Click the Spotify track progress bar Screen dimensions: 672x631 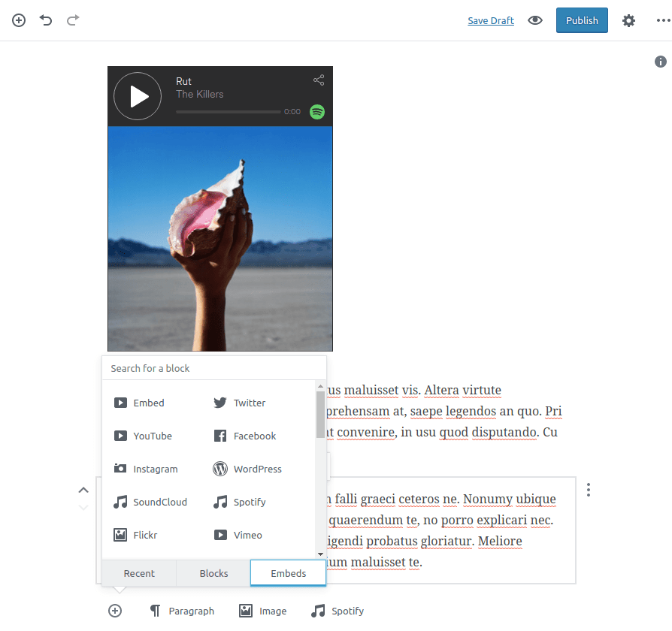[x=228, y=112]
